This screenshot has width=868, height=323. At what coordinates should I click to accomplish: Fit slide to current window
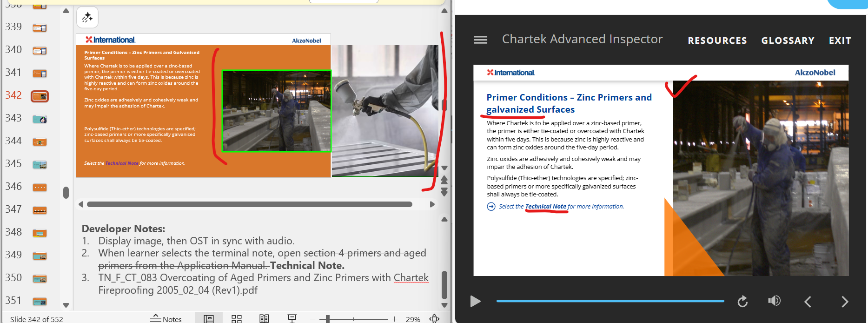(434, 319)
